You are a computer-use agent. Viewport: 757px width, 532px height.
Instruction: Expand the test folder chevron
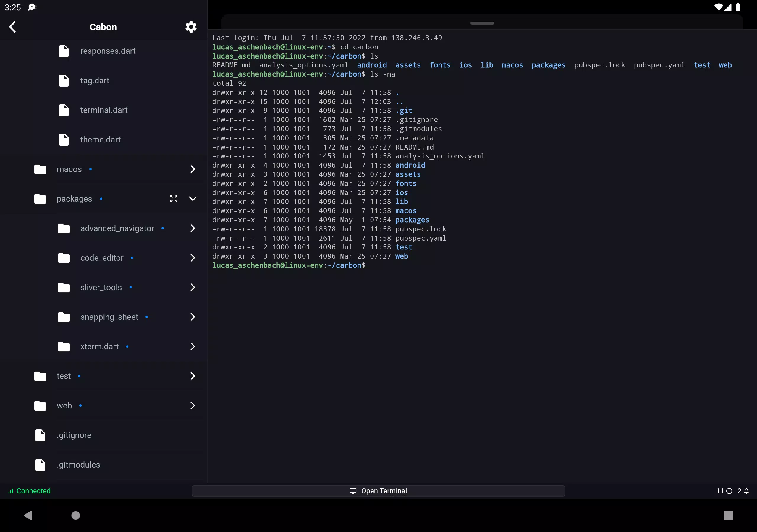(x=193, y=376)
